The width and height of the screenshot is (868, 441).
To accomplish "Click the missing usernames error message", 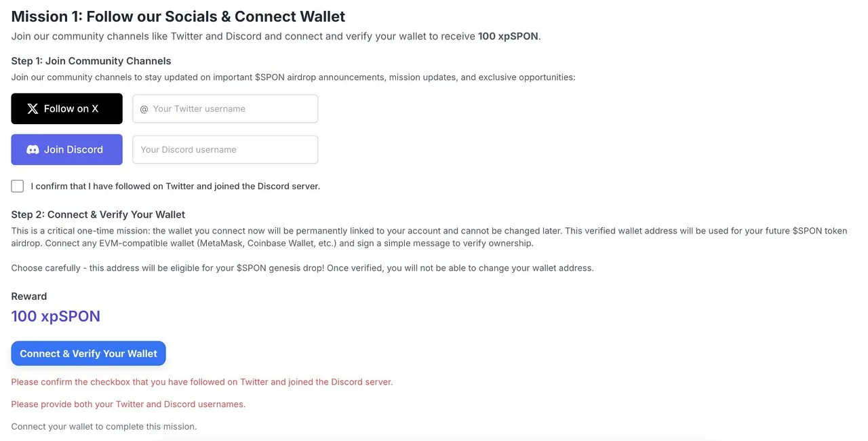I will (128, 404).
